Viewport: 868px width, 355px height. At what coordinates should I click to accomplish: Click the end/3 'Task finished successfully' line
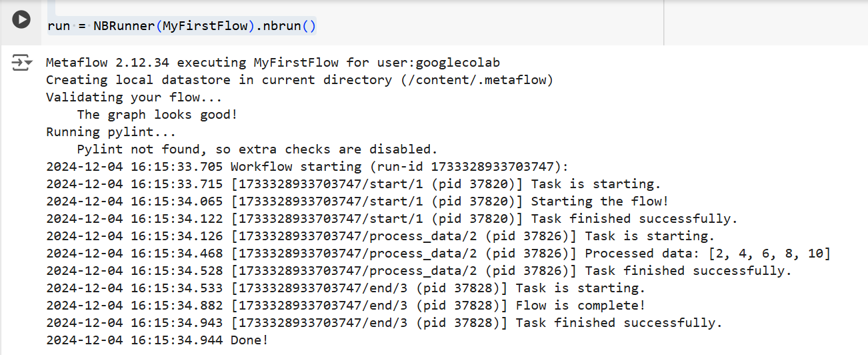(x=385, y=323)
